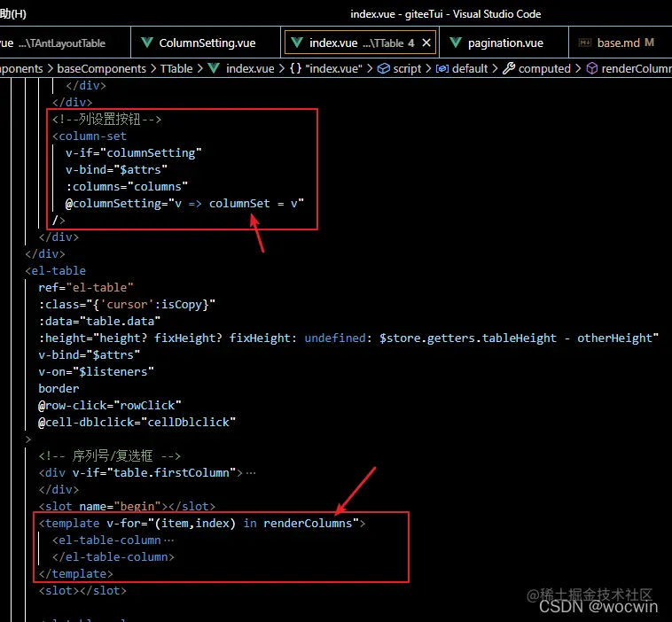Image resolution: width=672 pixels, height=622 pixels.
Task: Click the empty <slot></slot> line
Action: point(82,591)
